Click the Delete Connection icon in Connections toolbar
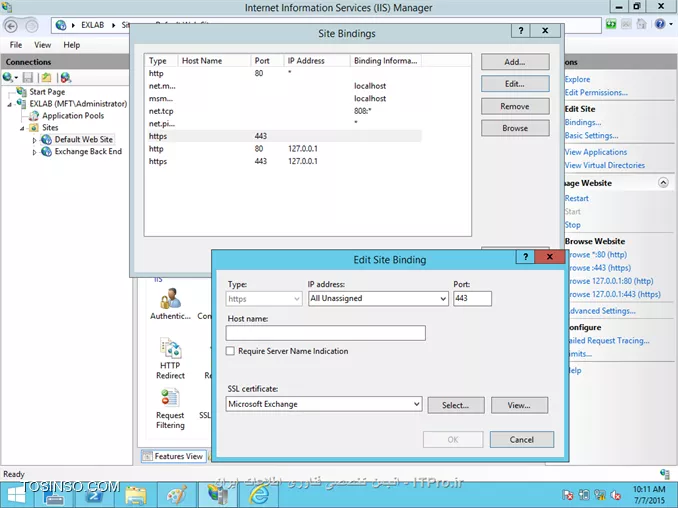 point(66,77)
